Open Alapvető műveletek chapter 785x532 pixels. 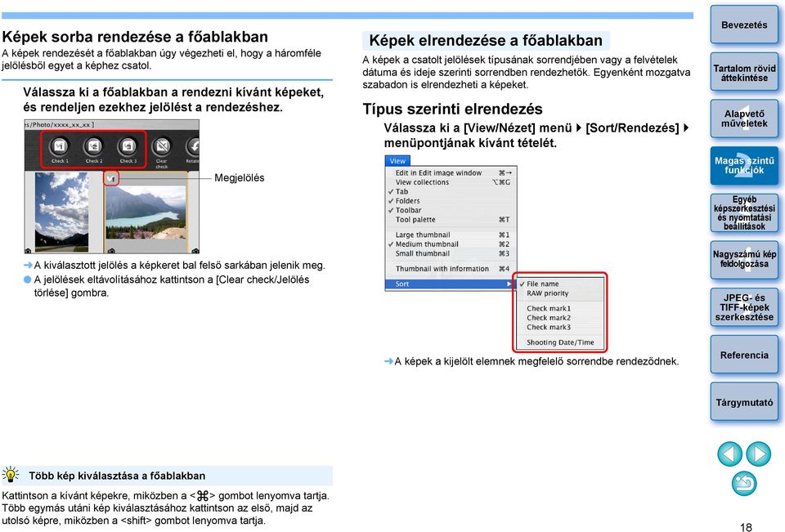pyautogui.click(x=744, y=118)
